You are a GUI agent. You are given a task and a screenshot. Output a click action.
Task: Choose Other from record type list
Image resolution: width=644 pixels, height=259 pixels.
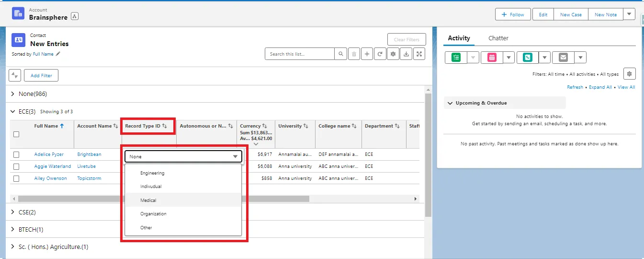[183, 228]
